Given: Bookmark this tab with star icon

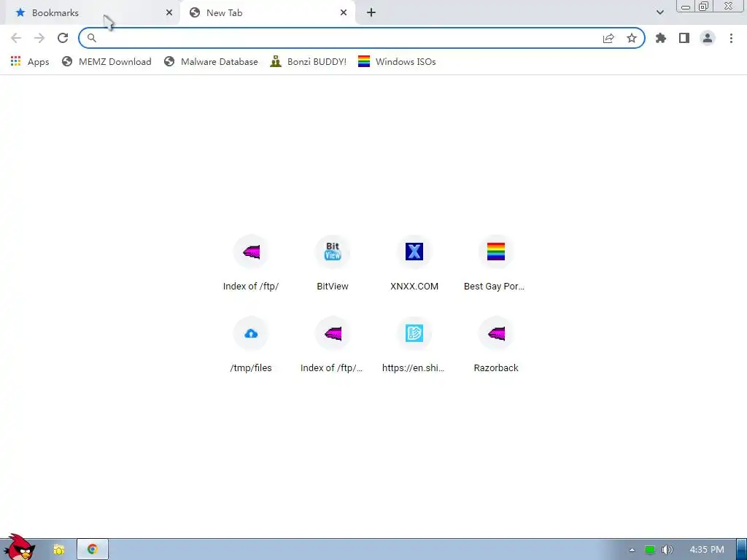Looking at the screenshot, I should point(632,38).
